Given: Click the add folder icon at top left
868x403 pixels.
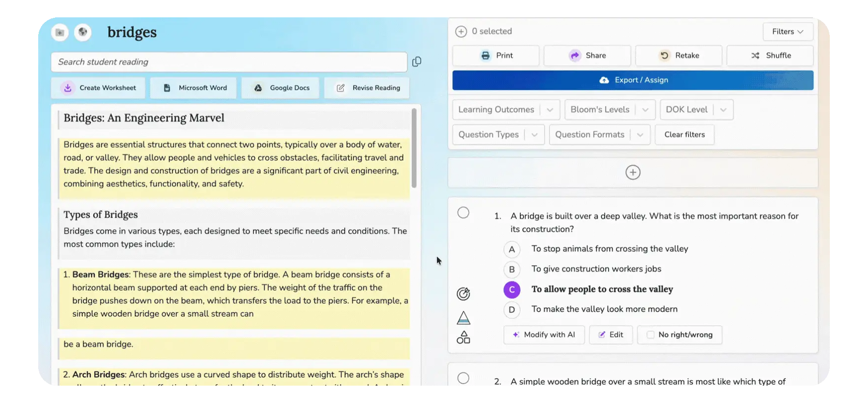Looking at the screenshot, I should [x=60, y=32].
